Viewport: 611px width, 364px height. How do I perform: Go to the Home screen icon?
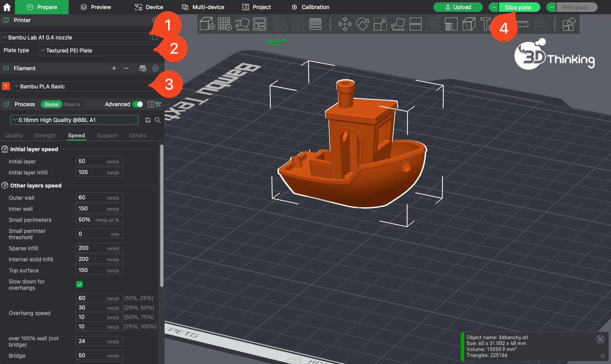point(7,7)
